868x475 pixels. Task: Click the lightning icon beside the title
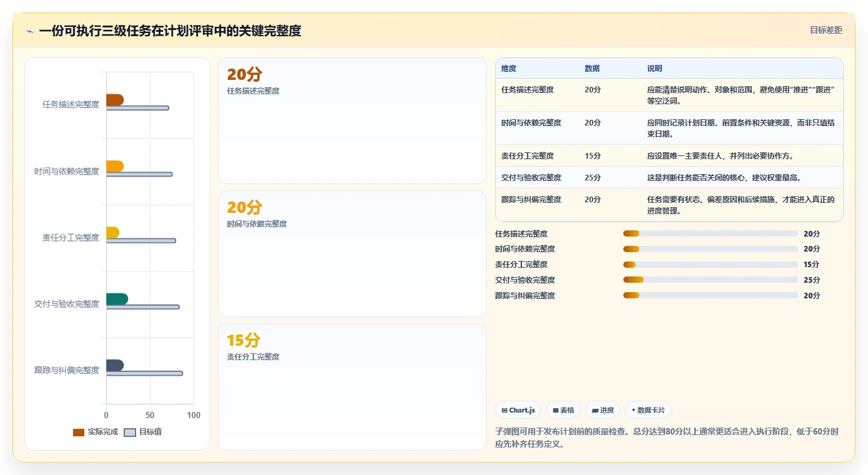(29, 31)
